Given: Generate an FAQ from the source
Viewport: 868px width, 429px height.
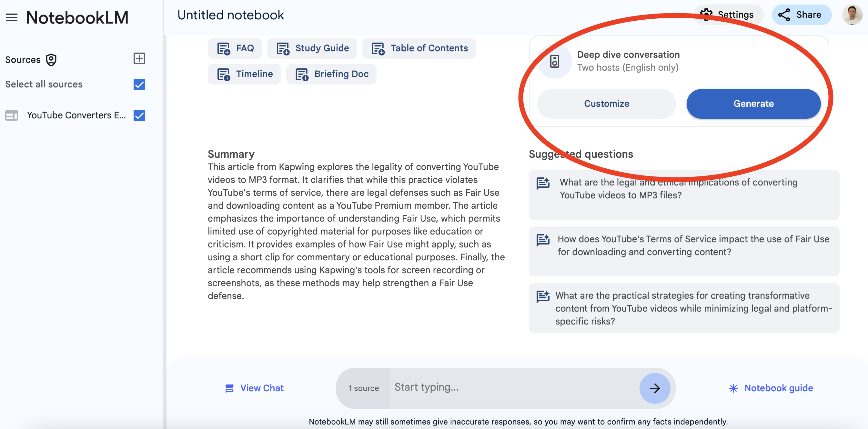Looking at the screenshot, I should tap(235, 48).
